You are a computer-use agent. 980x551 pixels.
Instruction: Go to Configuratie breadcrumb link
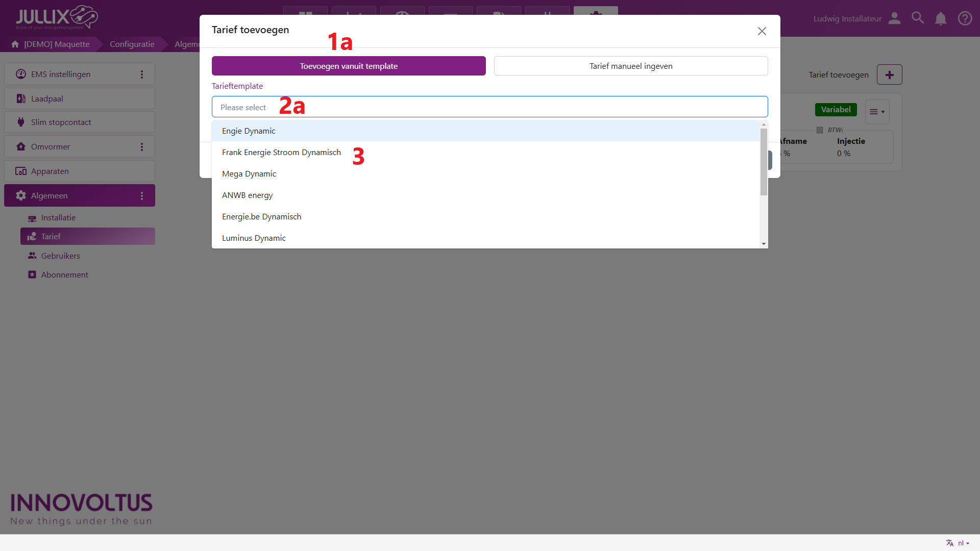[x=132, y=44]
